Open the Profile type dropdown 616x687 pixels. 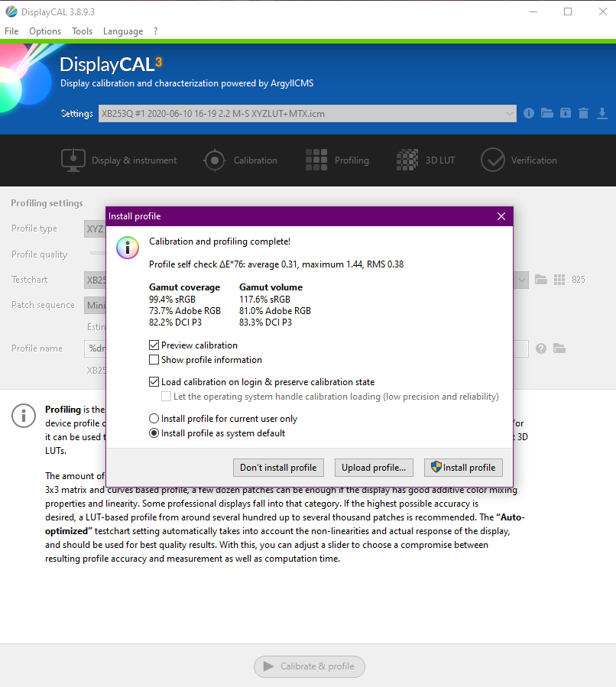95,228
